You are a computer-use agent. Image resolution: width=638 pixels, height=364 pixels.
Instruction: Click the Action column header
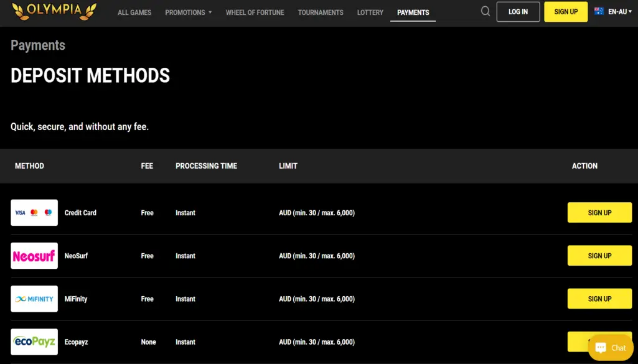tap(584, 166)
